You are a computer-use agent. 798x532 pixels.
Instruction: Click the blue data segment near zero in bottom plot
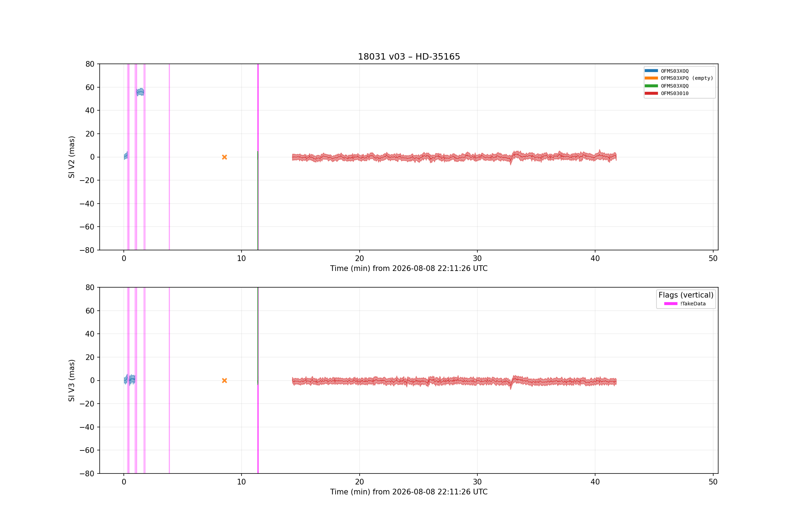(129, 379)
